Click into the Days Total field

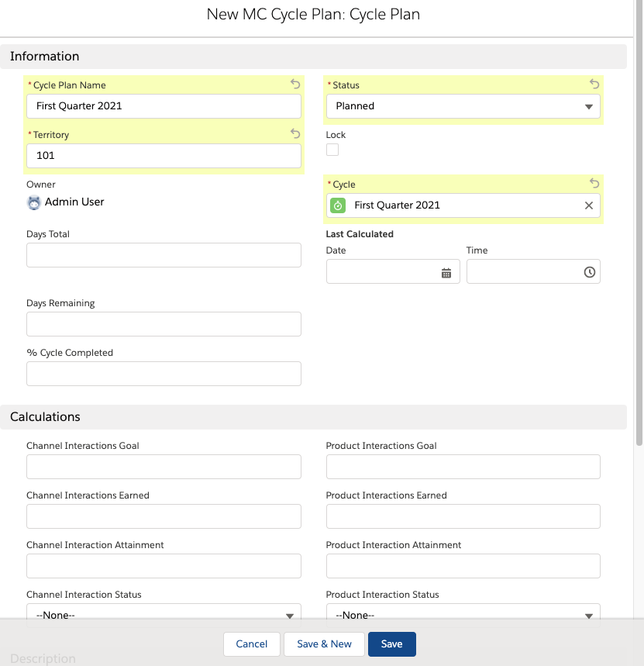click(164, 255)
